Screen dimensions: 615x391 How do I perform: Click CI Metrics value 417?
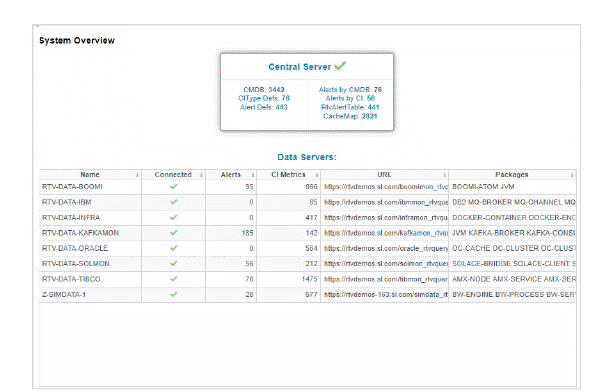click(311, 217)
